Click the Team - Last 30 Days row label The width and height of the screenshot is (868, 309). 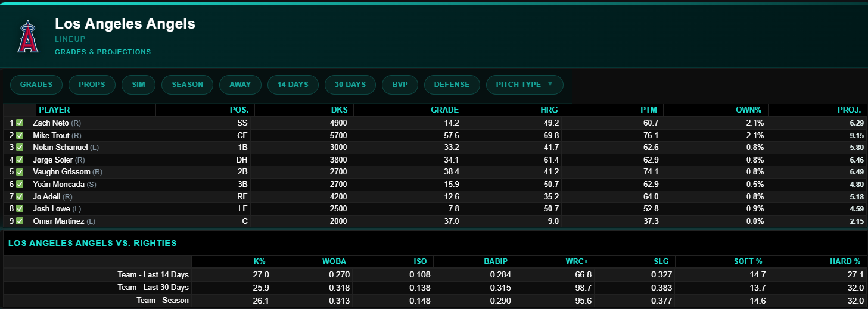(x=153, y=288)
